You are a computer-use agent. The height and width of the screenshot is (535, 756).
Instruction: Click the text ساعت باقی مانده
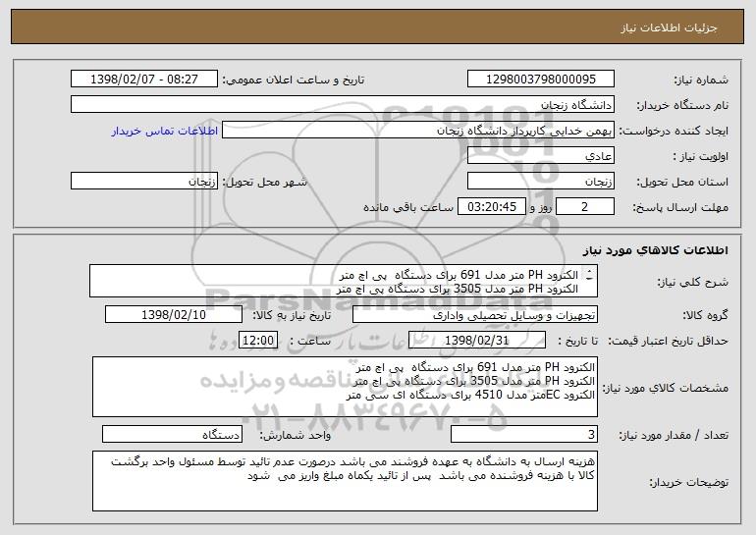[x=408, y=207]
